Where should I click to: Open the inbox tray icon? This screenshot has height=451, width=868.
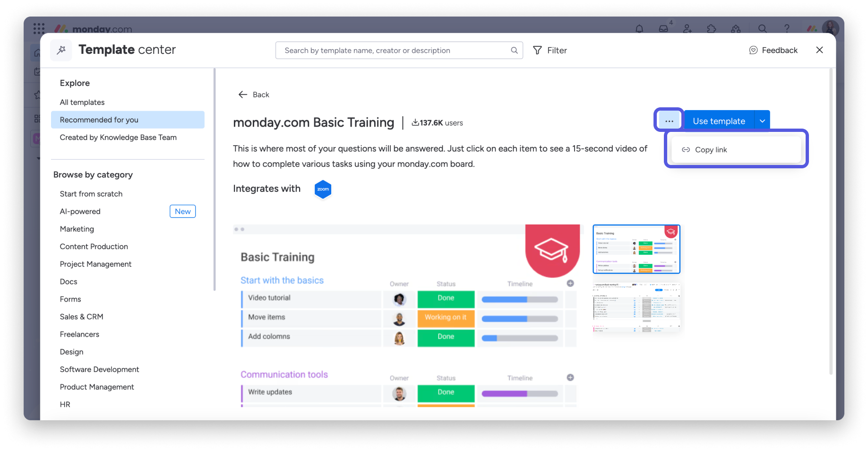[663, 29]
